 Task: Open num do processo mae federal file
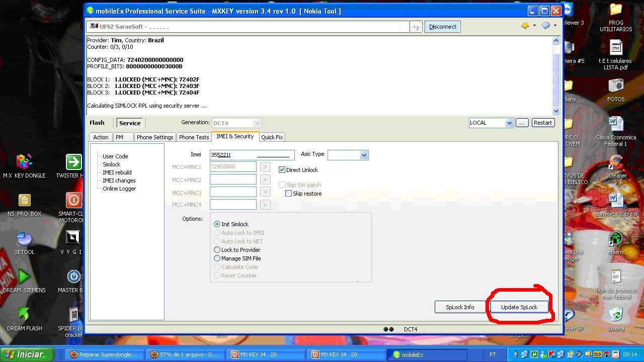point(616,285)
